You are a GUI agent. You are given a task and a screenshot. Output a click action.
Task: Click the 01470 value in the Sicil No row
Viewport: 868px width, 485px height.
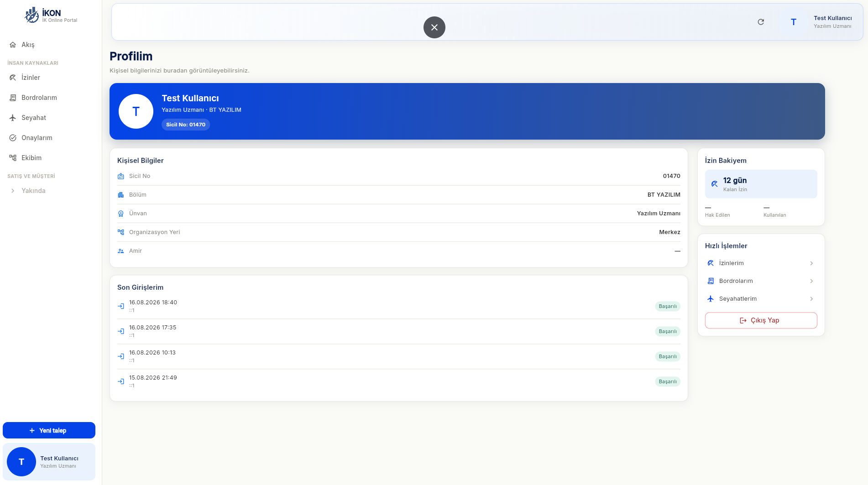[x=672, y=176]
